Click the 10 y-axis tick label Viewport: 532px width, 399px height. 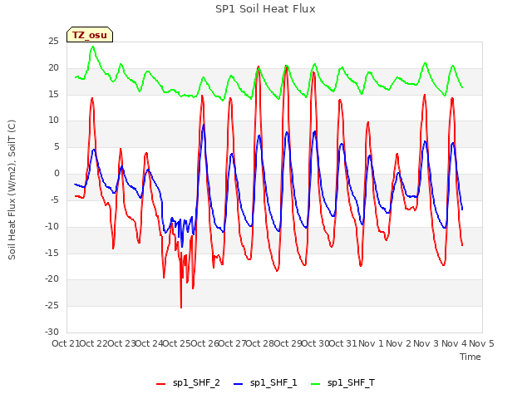(53, 120)
